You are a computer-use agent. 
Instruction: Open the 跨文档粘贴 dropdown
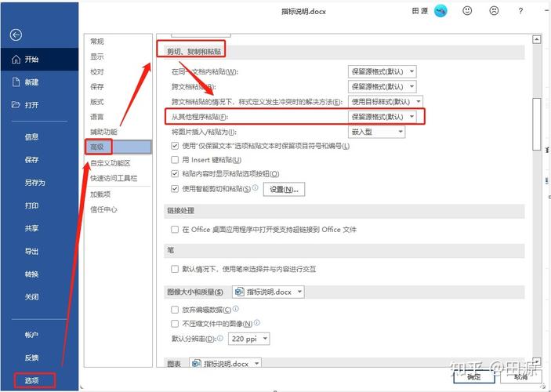pos(382,87)
